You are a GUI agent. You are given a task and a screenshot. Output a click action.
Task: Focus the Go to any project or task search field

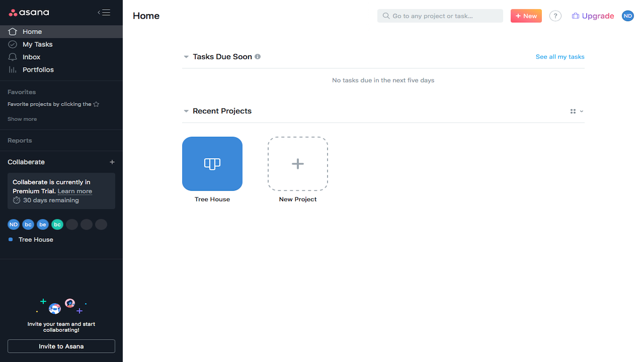coord(440,16)
